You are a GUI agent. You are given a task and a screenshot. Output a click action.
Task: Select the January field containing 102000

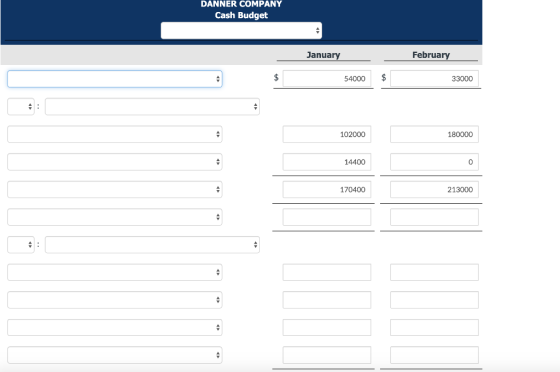[327, 134]
